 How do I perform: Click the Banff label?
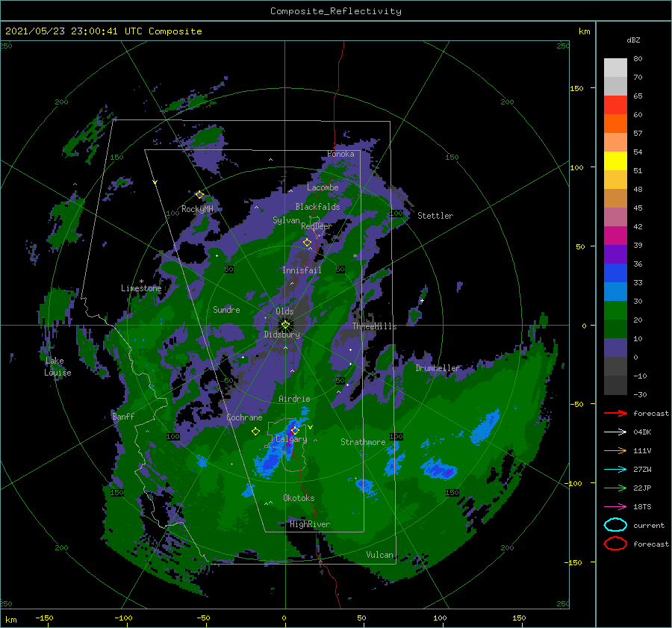pyautogui.click(x=123, y=416)
